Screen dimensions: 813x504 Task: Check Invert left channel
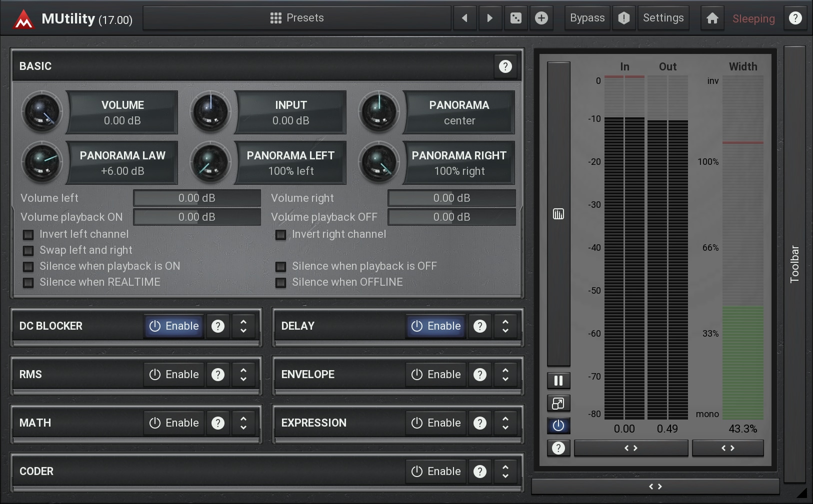tap(28, 235)
